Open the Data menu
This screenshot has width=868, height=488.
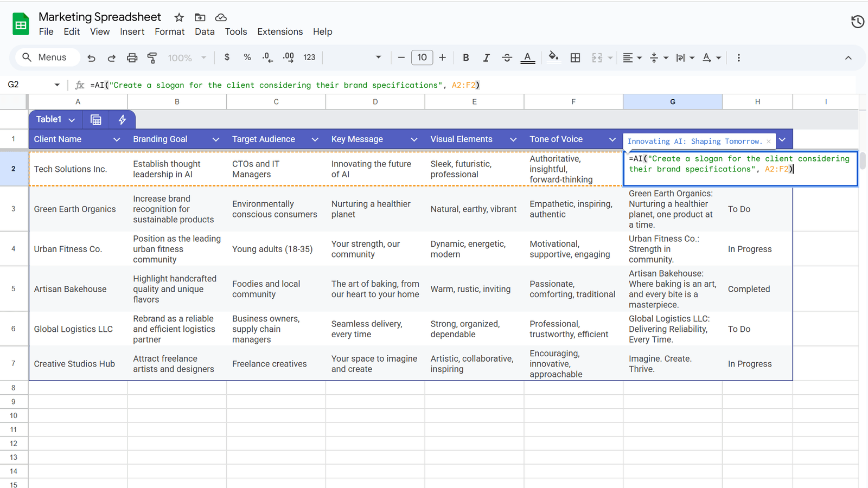point(205,31)
